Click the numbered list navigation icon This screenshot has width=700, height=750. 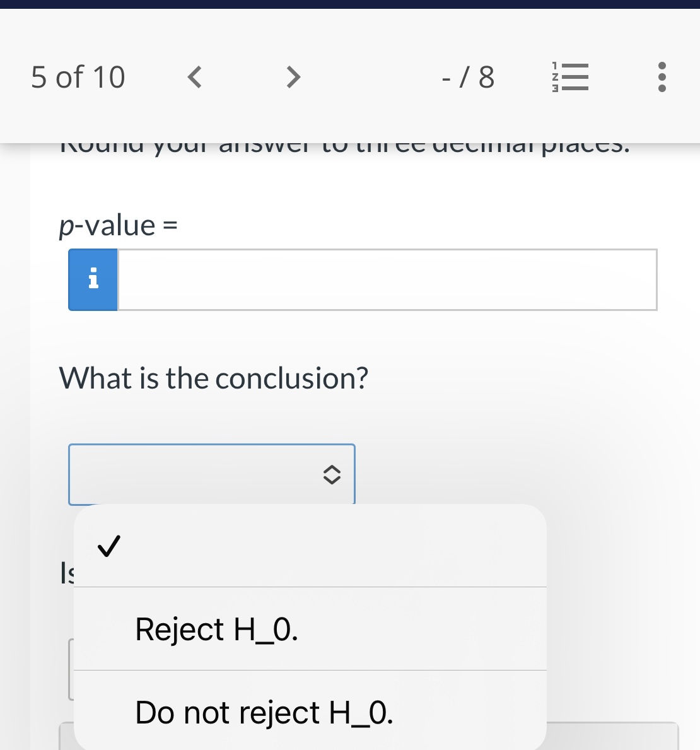pos(569,77)
